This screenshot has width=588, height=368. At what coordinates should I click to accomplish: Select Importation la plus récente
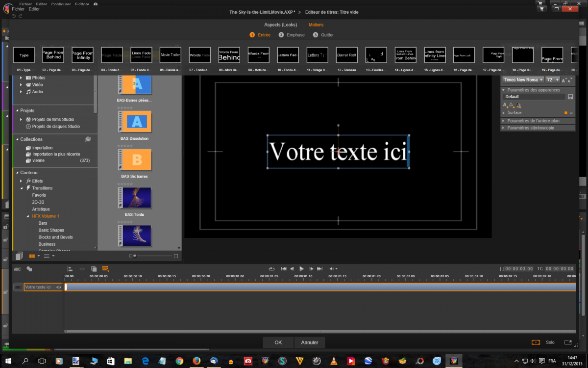[56, 154]
